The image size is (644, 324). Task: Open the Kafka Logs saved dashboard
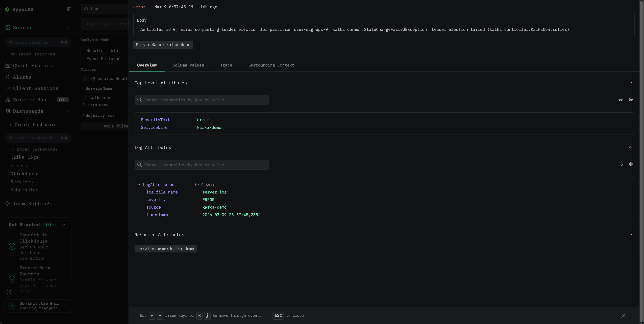click(24, 157)
